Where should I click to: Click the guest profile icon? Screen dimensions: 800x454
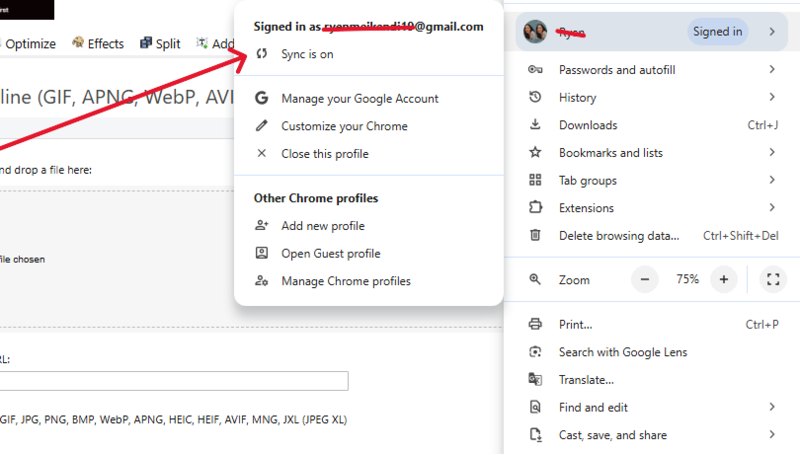[262, 253]
